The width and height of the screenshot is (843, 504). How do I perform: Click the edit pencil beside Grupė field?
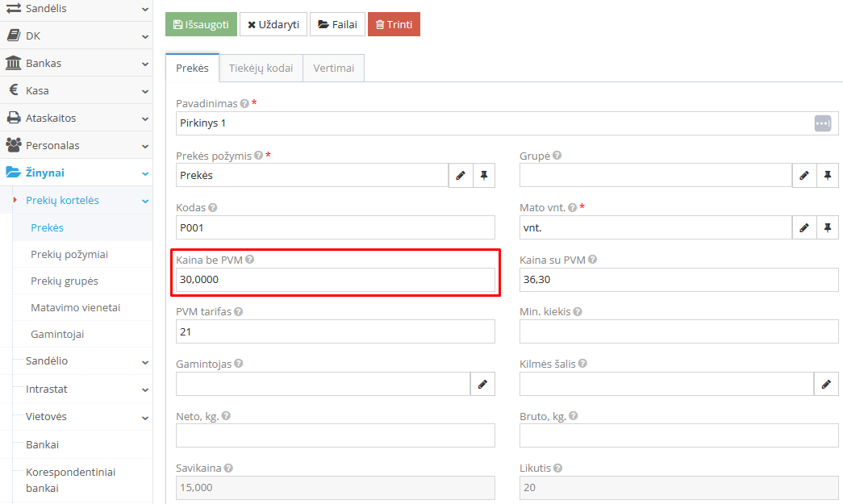[x=804, y=175]
